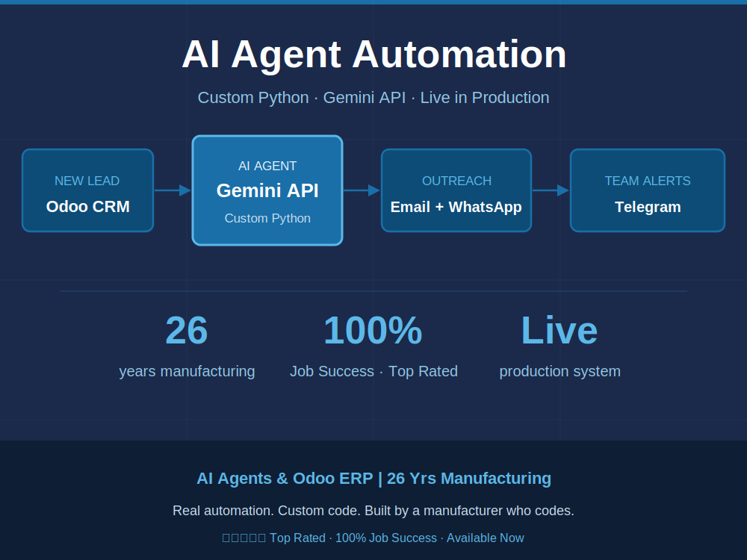Click the 'years manufacturing' label
The image size is (747, 560).
(x=187, y=371)
